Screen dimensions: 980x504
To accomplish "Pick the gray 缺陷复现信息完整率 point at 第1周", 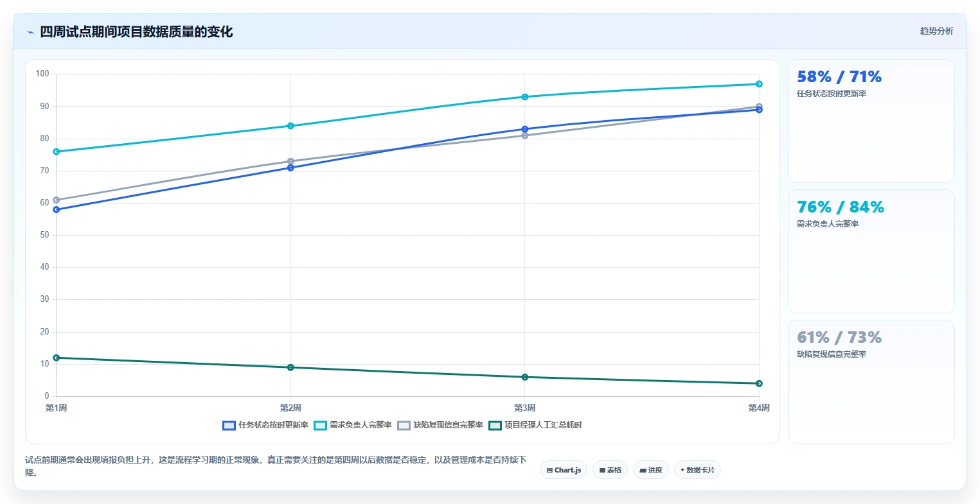I will click(57, 200).
